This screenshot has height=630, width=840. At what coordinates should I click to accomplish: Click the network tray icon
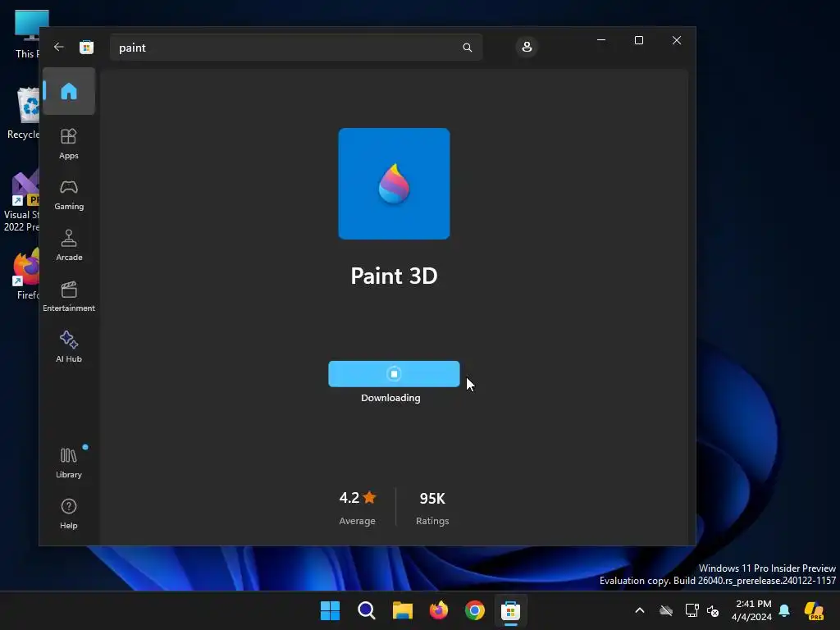click(x=692, y=610)
